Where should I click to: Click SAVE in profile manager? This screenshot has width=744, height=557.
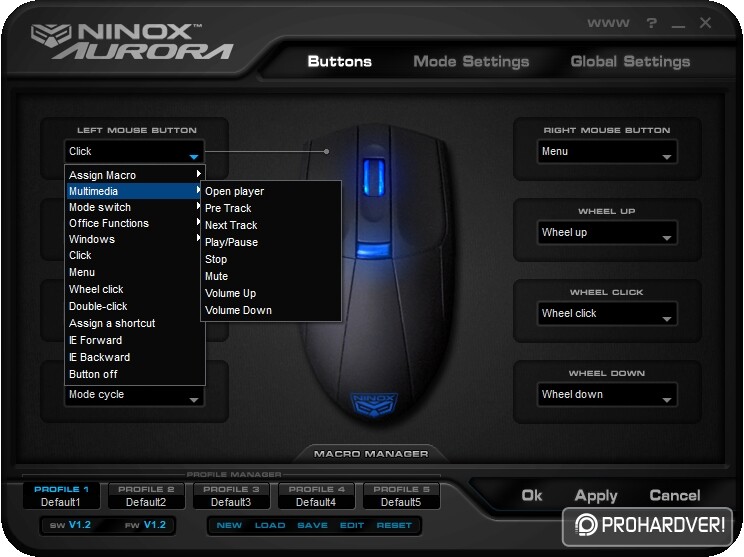coord(312,526)
